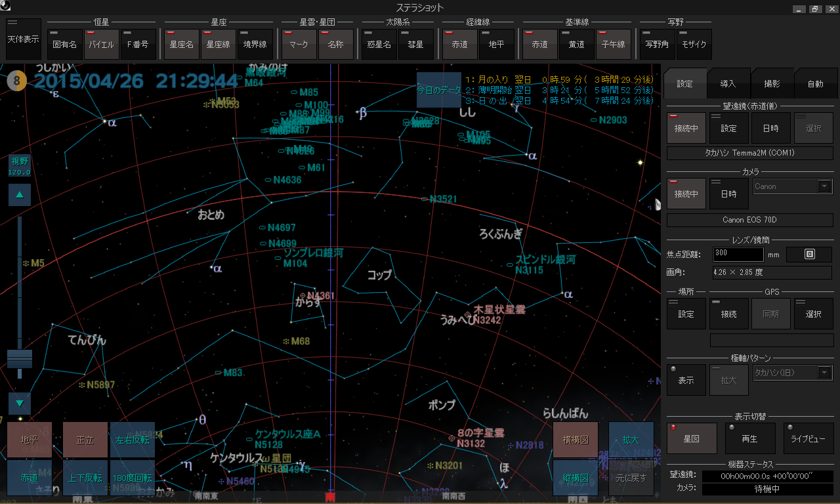Select 星図 star chart display mode
The image size is (840, 504).
click(692, 438)
